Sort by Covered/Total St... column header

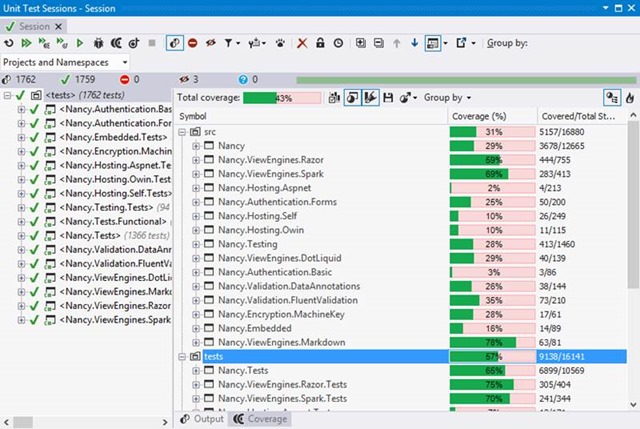pos(582,116)
